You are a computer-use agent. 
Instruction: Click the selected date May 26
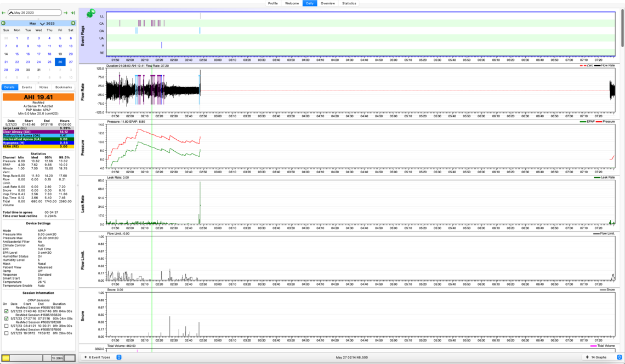pyautogui.click(x=60, y=62)
